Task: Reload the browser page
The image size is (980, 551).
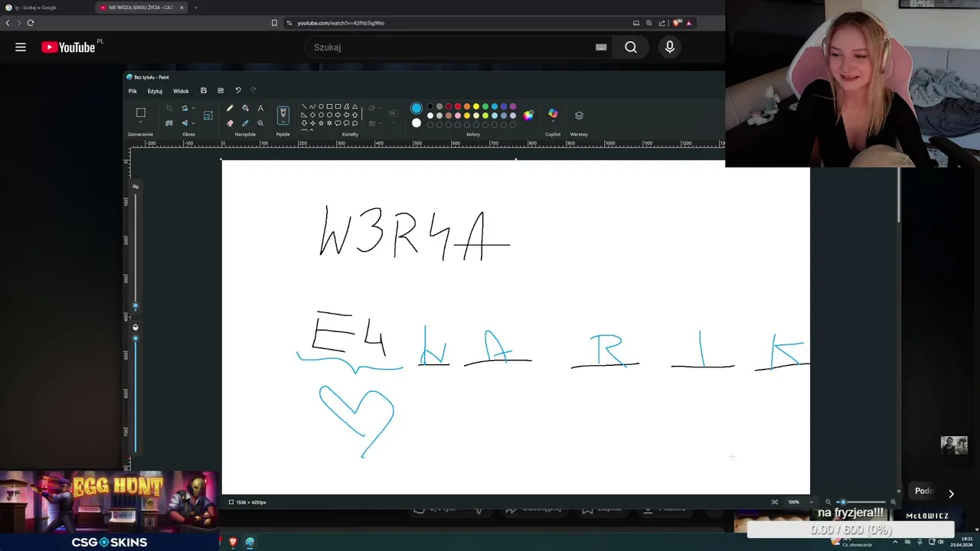Action: [31, 23]
